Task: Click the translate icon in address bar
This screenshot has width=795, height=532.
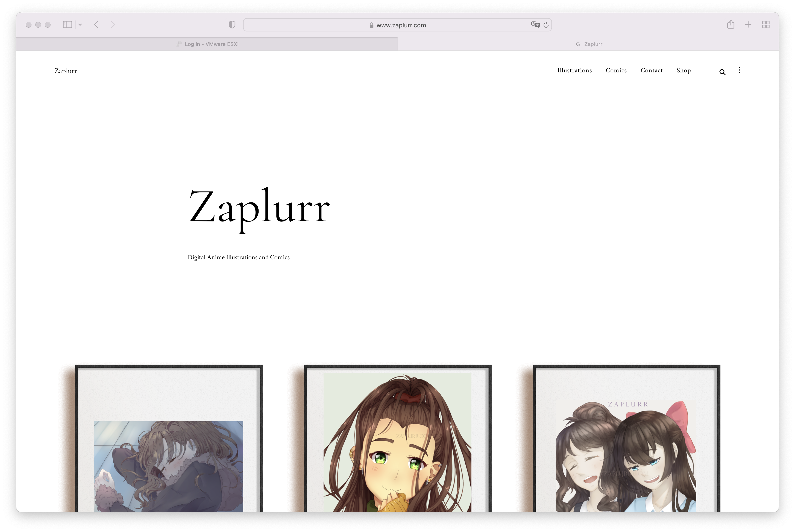Action: (x=535, y=25)
